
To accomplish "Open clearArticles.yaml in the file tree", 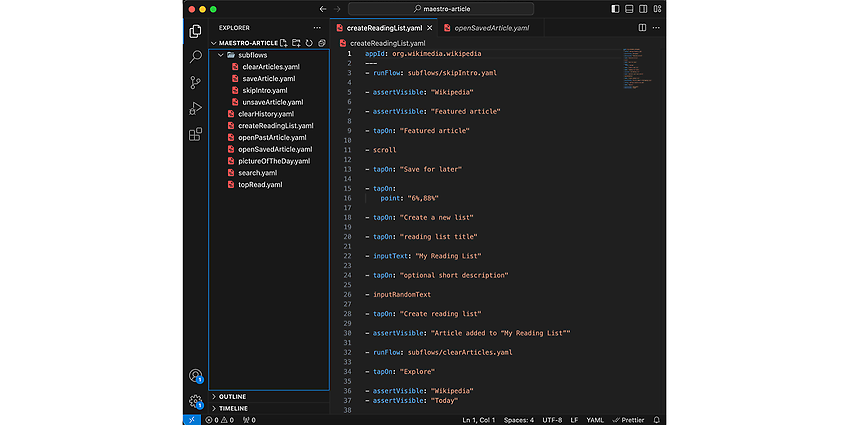I will point(271,67).
